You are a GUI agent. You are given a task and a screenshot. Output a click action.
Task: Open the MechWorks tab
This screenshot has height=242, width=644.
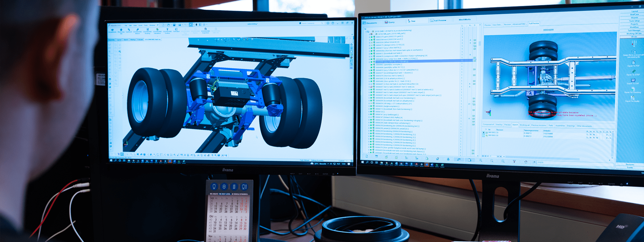[465, 19]
